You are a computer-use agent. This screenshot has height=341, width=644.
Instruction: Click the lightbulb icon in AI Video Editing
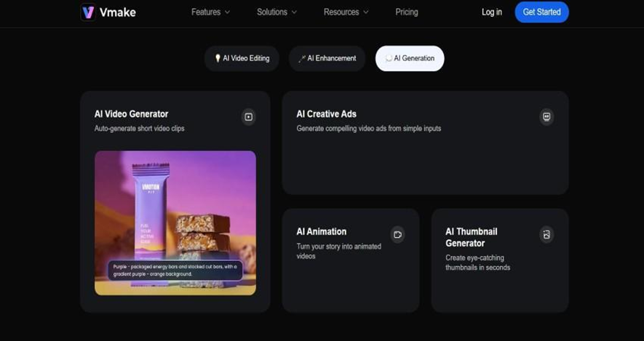(217, 58)
